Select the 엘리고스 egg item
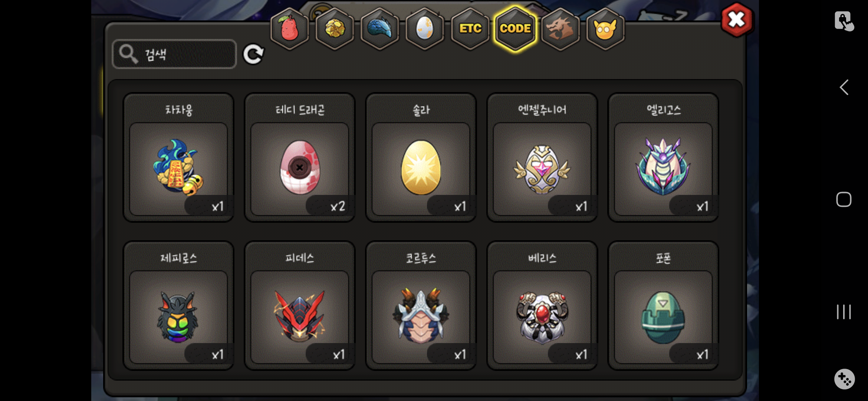The width and height of the screenshot is (868, 401). tap(663, 158)
